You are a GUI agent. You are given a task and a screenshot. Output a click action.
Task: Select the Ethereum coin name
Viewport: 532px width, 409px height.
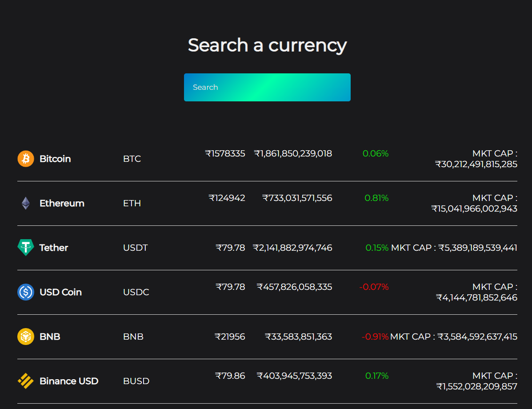[62, 203]
